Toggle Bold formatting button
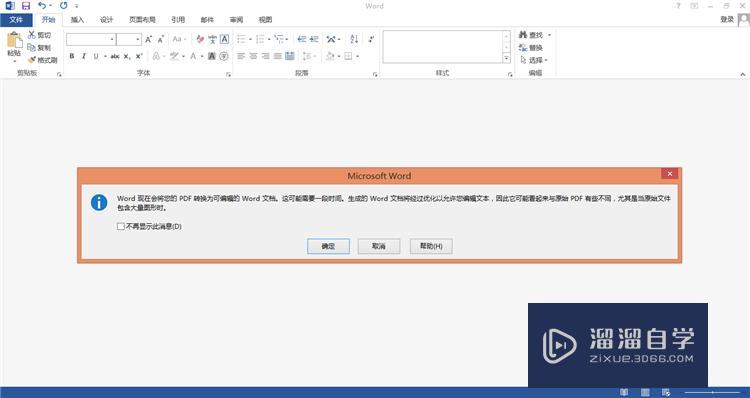Screen dimensions: 750x398 tap(72, 56)
